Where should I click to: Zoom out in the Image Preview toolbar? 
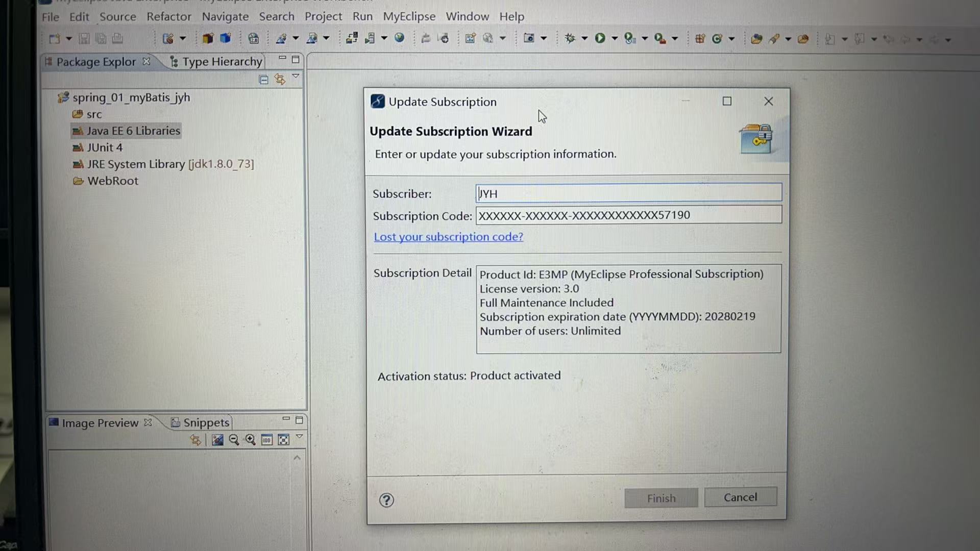pos(234,440)
